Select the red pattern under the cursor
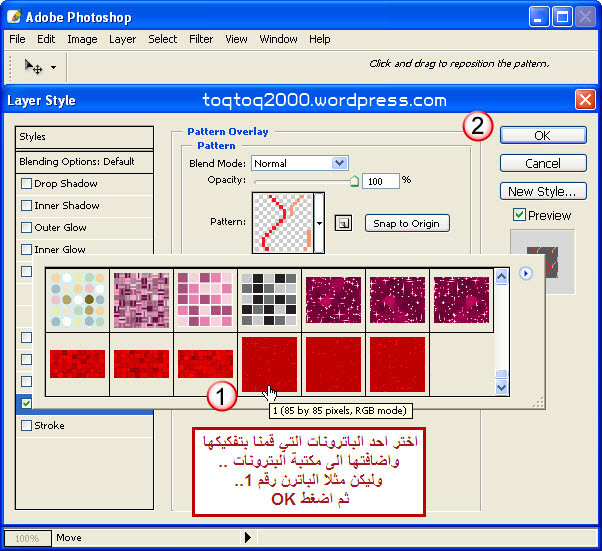602x551 pixels. coord(269,364)
